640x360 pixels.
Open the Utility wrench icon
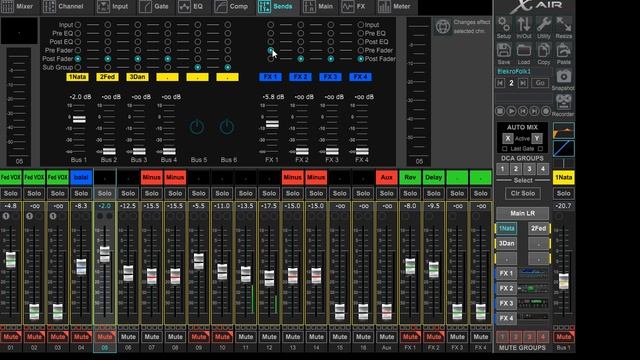point(544,24)
